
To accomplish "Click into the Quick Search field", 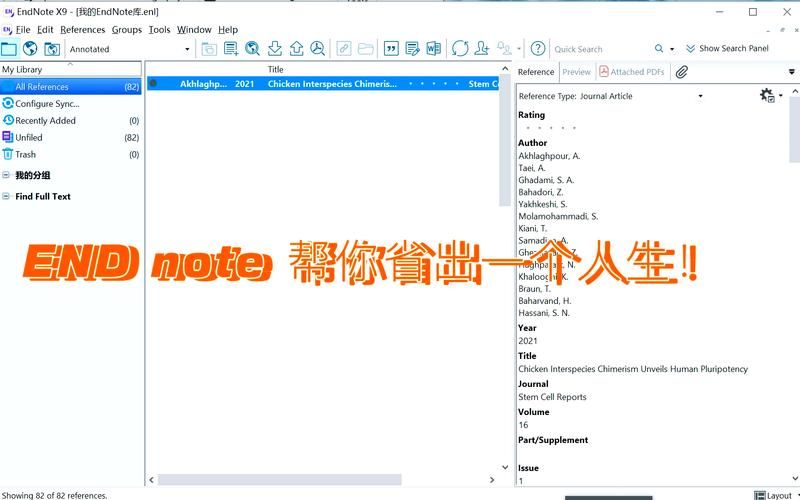I will (x=602, y=49).
